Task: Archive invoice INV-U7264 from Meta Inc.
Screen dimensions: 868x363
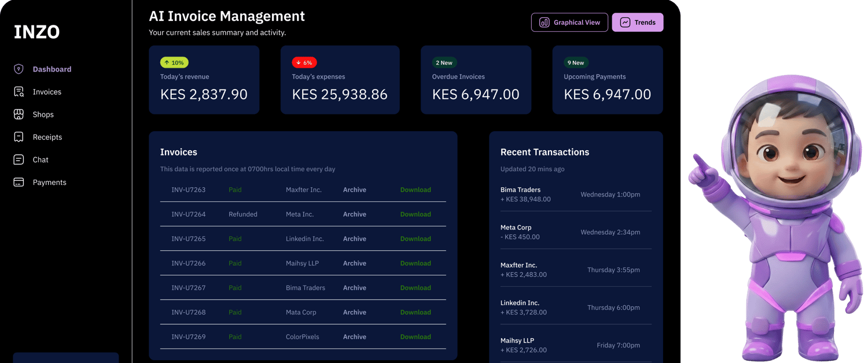Action: 354,214
